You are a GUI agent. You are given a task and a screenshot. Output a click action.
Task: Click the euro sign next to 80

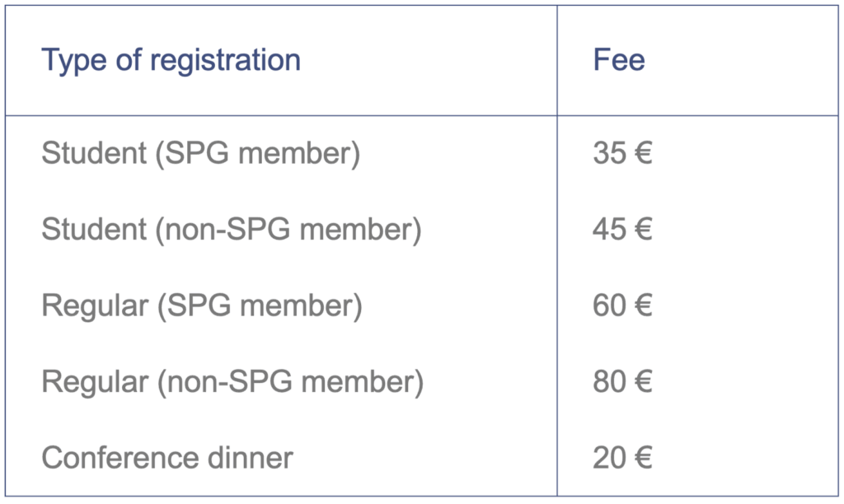[x=644, y=382]
